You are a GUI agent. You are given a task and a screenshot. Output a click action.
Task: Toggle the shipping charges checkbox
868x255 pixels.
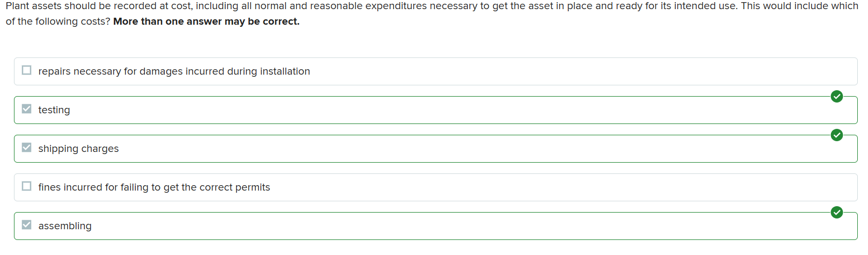(x=27, y=148)
